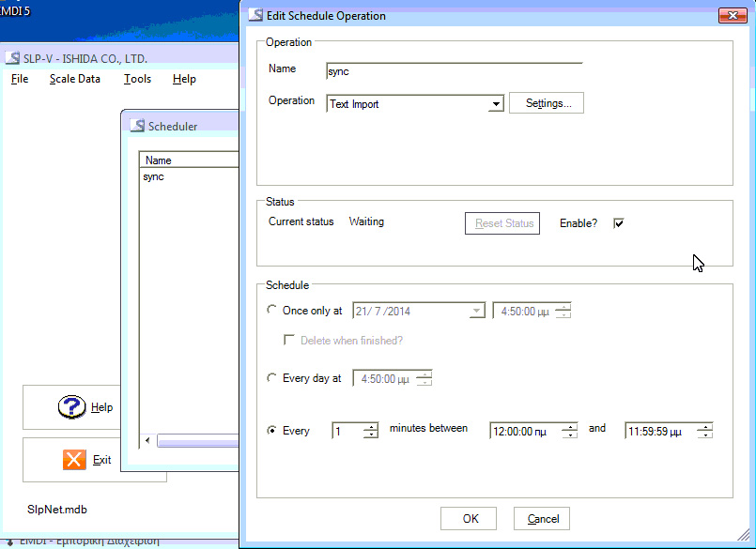The width and height of the screenshot is (756, 549).
Task: Increase the minutes interval with up spinner
Action: coord(371,427)
